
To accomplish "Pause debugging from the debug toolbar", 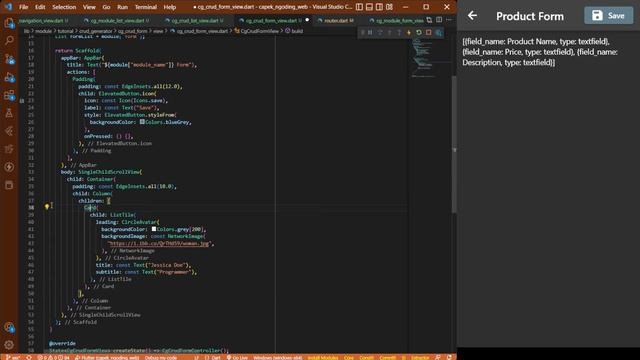I will (x=370, y=32).
